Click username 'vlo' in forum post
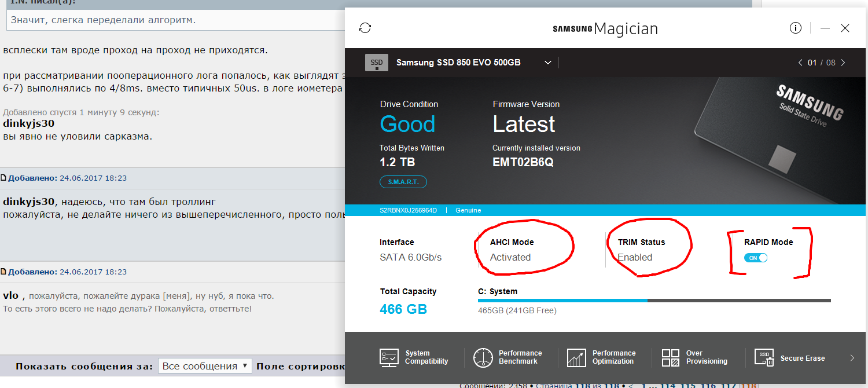 12,295
